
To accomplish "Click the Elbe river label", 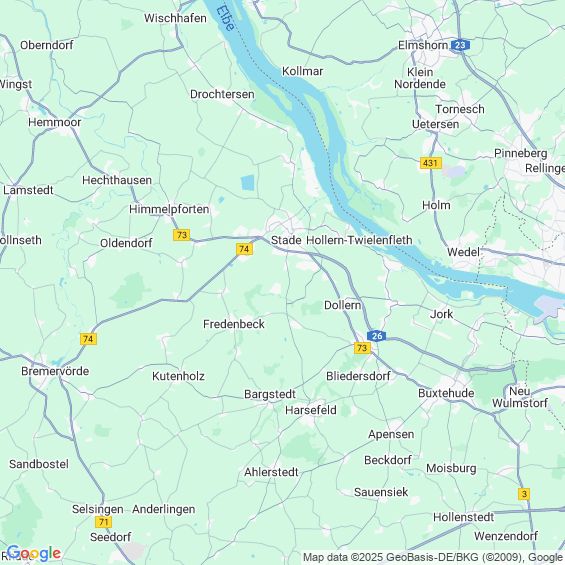I will [226, 18].
